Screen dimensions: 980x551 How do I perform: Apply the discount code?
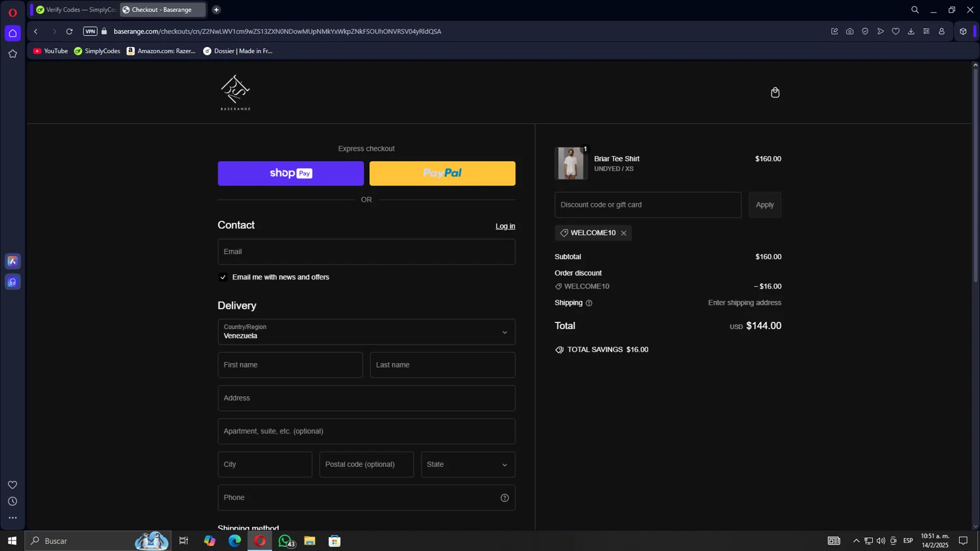(x=764, y=205)
